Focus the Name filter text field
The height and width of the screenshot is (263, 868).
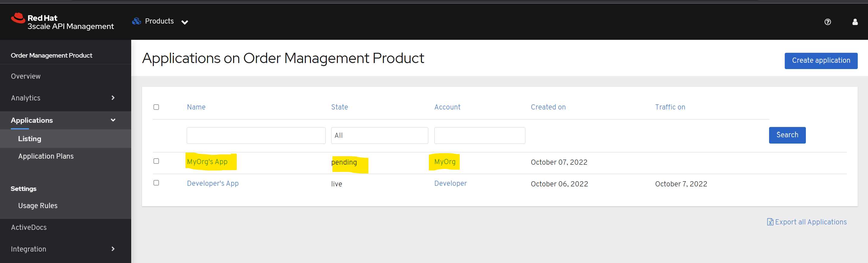[256, 135]
